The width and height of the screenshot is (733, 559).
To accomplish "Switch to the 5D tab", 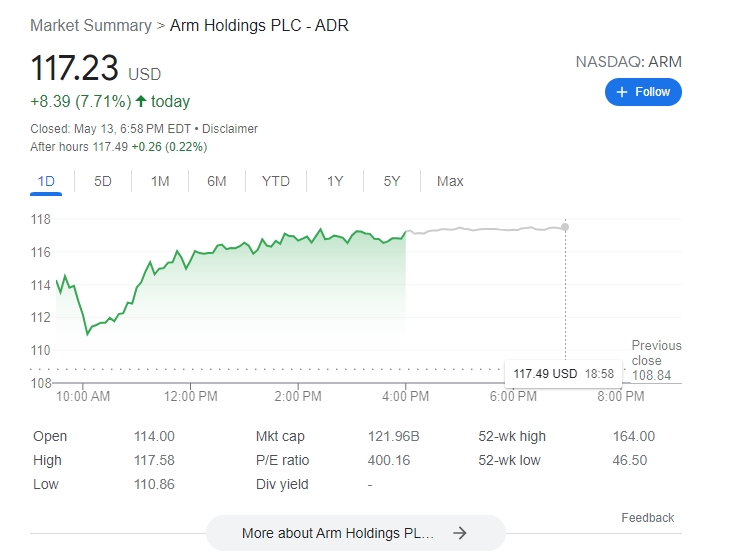I will pyautogui.click(x=103, y=181).
